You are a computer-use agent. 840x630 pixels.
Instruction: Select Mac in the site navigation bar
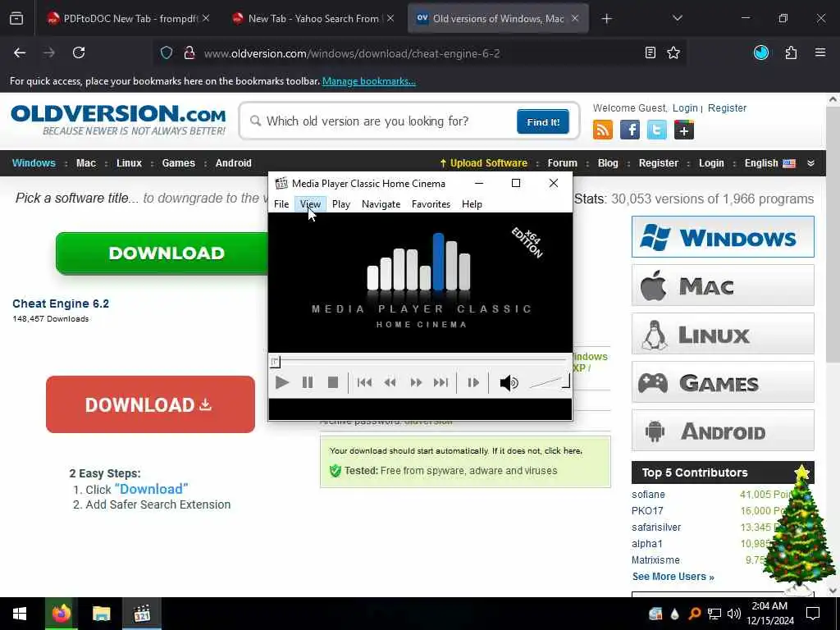coord(85,163)
